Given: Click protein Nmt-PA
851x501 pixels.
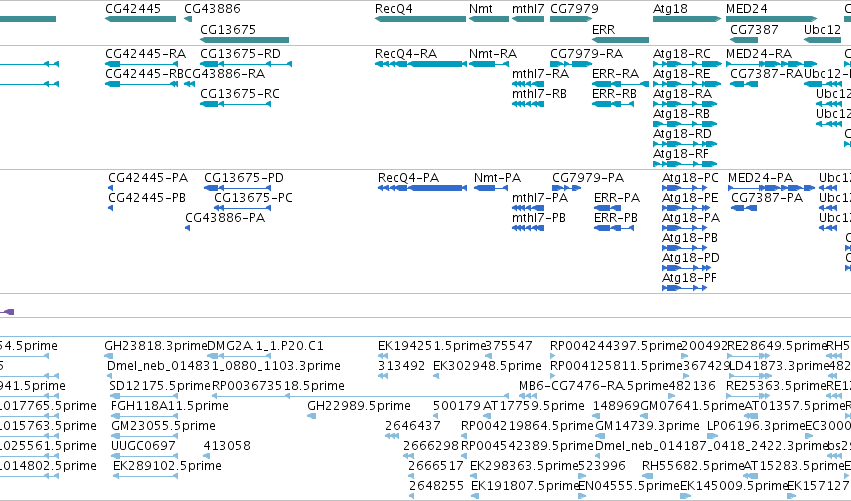Looking at the screenshot, I should click(491, 188).
